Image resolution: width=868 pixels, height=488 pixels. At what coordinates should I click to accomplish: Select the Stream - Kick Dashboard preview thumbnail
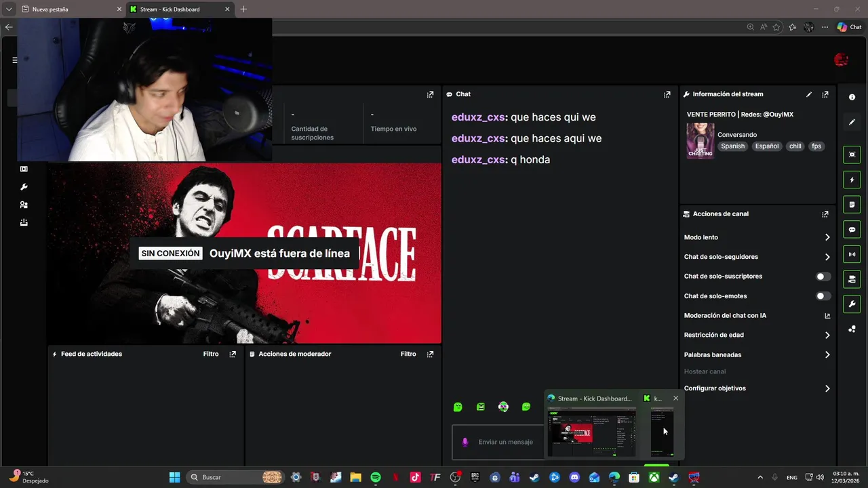592,432
